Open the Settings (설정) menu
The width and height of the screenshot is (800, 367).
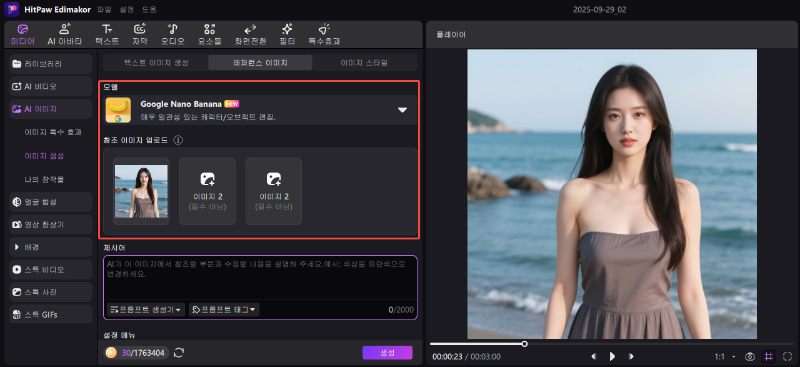point(127,9)
